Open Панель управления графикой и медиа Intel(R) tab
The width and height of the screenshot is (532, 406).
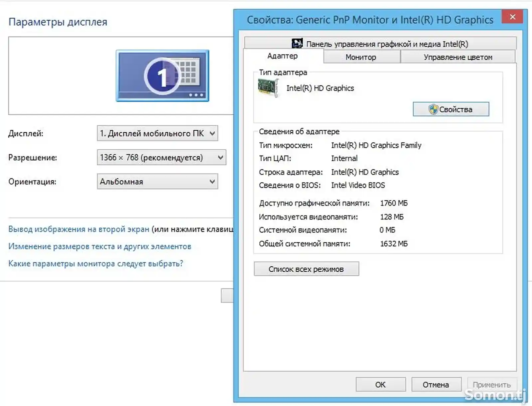(x=380, y=44)
